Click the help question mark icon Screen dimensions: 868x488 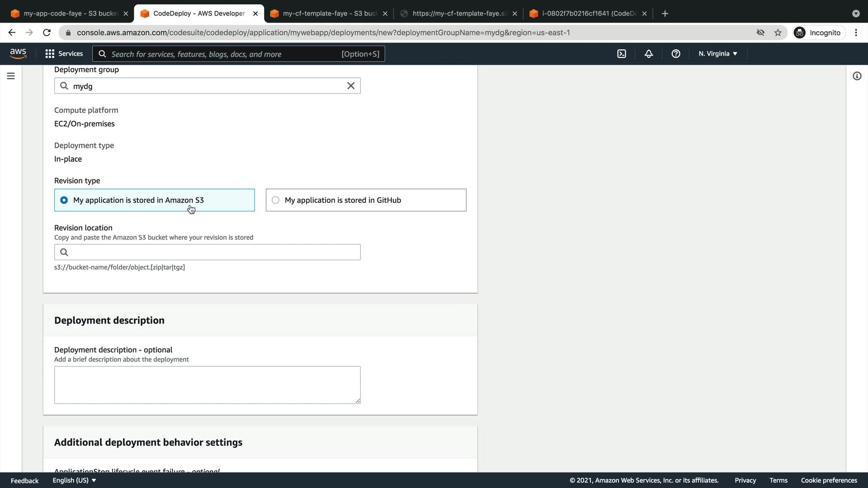[x=676, y=54]
